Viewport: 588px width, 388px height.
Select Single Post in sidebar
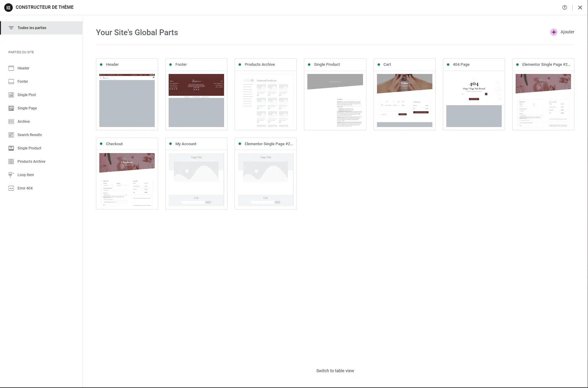tap(27, 95)
